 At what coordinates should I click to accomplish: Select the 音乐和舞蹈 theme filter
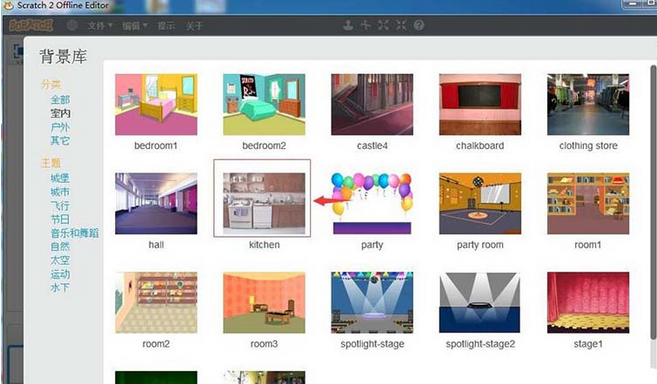(75, 233)
